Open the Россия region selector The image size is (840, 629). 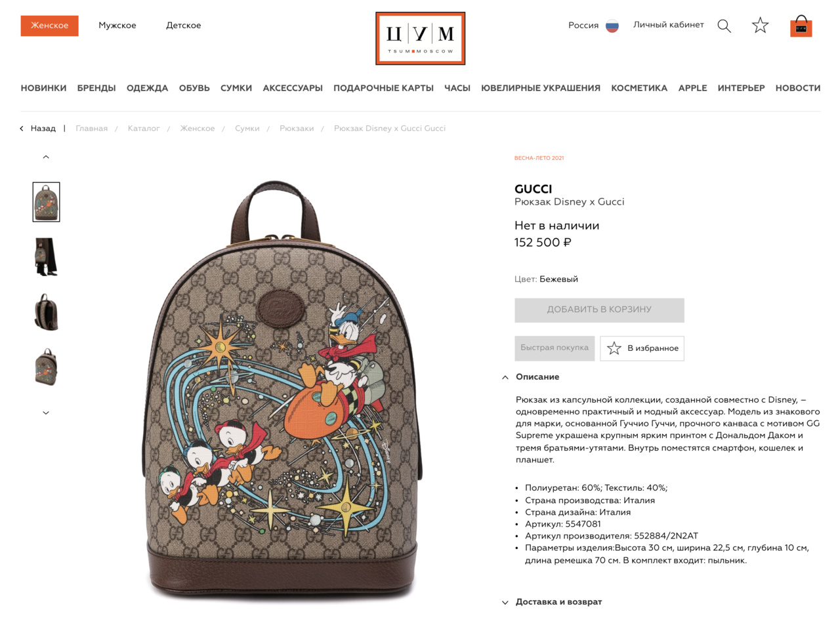(583, 26)
